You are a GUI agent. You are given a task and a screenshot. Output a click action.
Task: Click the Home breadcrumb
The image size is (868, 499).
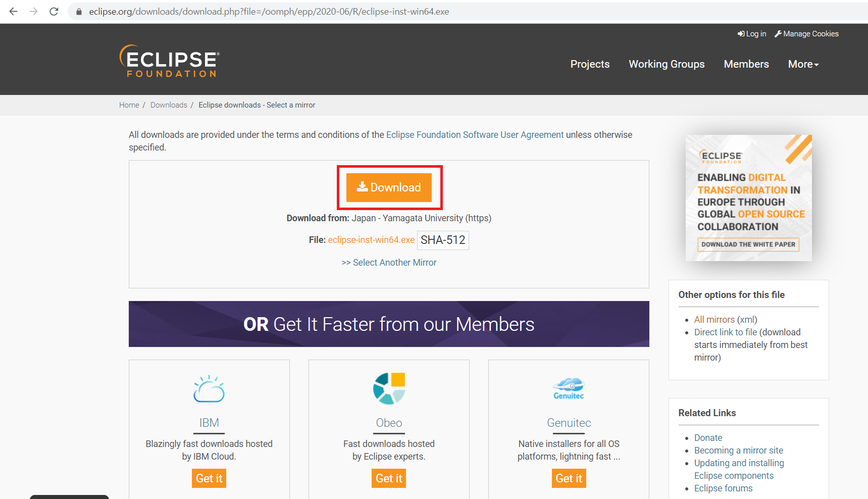click(129, 105)
